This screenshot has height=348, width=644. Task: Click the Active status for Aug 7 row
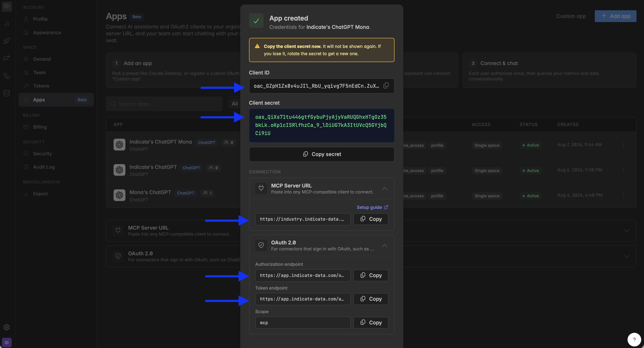(x=531, y=145)
